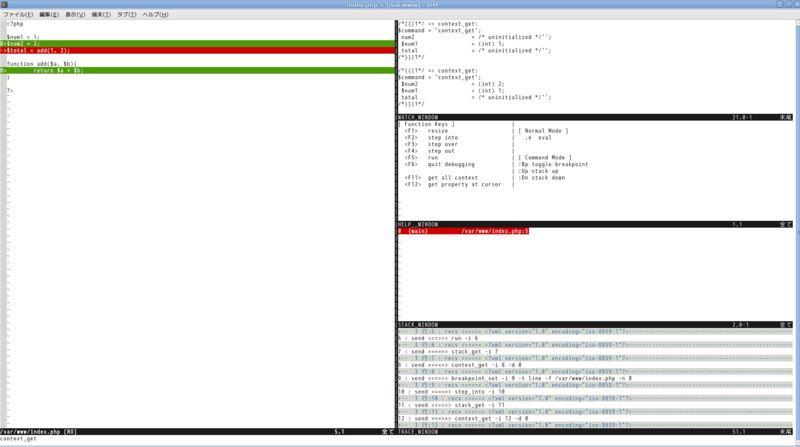Open the タブ(T) menu
Image resolution: width=800 pixels, height=447 pixels.
127,15
